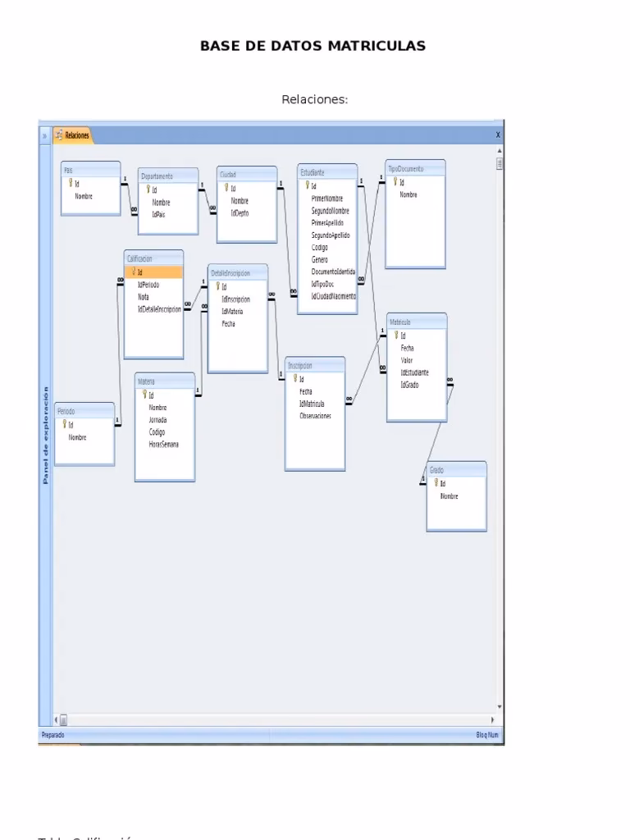Click the vertical scrollbar down arrow
The width and height of the screenshot is (630, 840).
[x=500, y=707]
